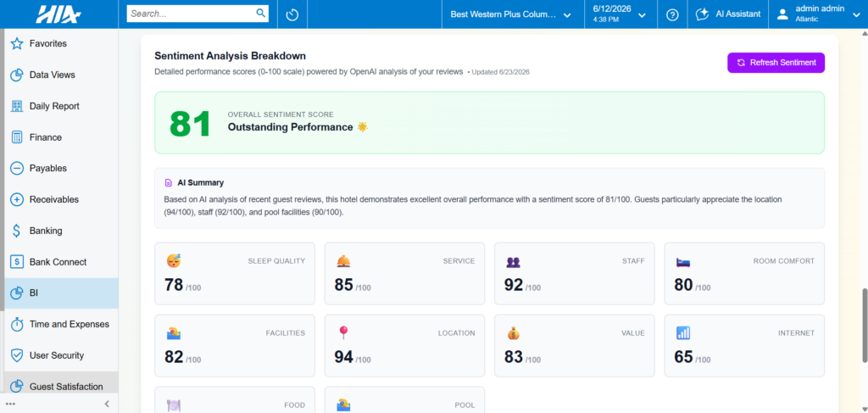Click the Internet bar chart icon
Screen dimensions: 868x413
(x=683, y=333)
